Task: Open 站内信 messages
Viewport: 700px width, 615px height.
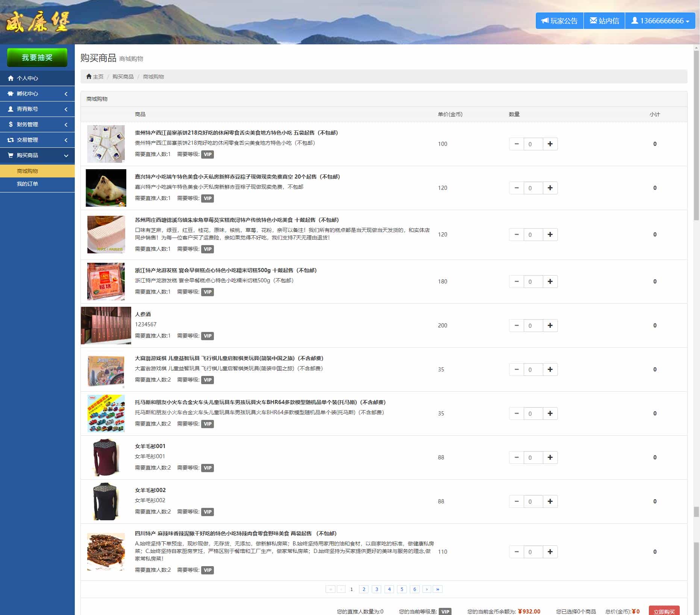Action: pos(604,21)
